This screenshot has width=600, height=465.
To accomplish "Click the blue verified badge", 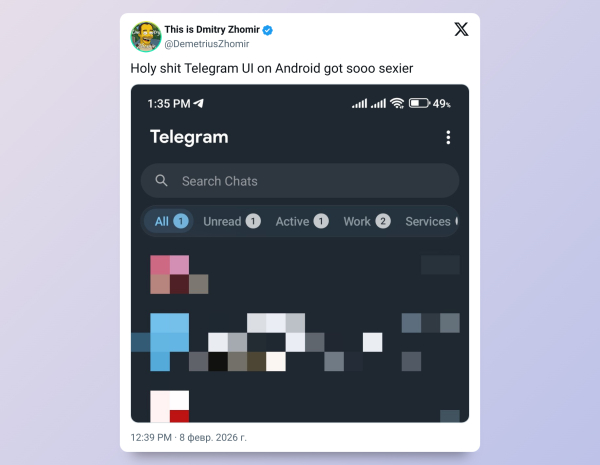I will (268, 30).
